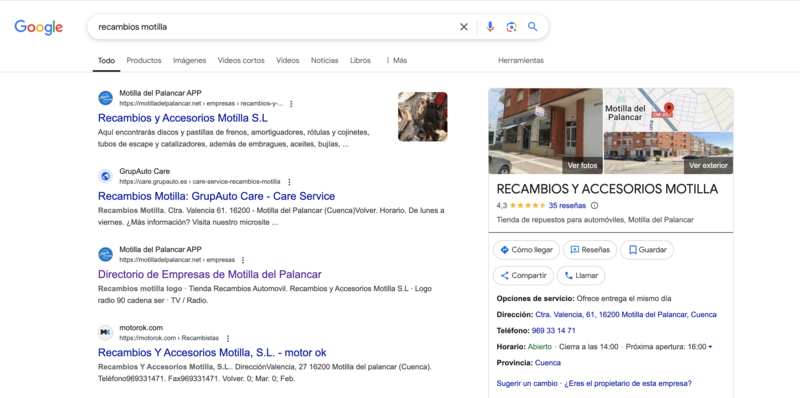Clear the search box with the X icon

point(464,27)
